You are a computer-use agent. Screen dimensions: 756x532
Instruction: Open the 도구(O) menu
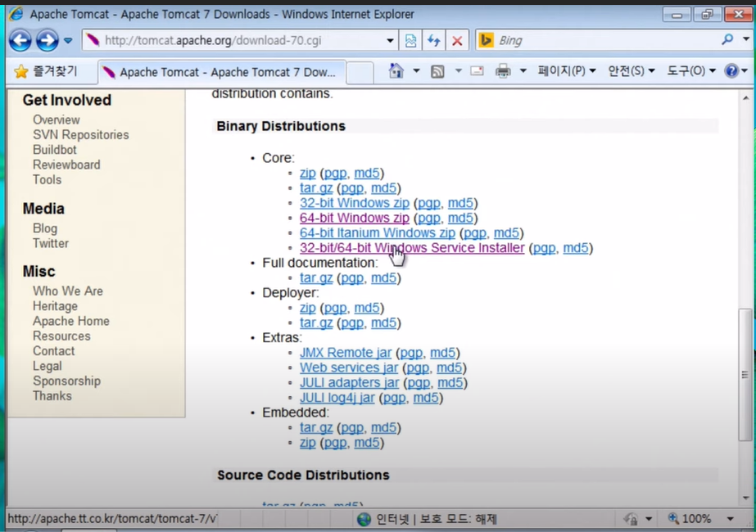point(691,71)
